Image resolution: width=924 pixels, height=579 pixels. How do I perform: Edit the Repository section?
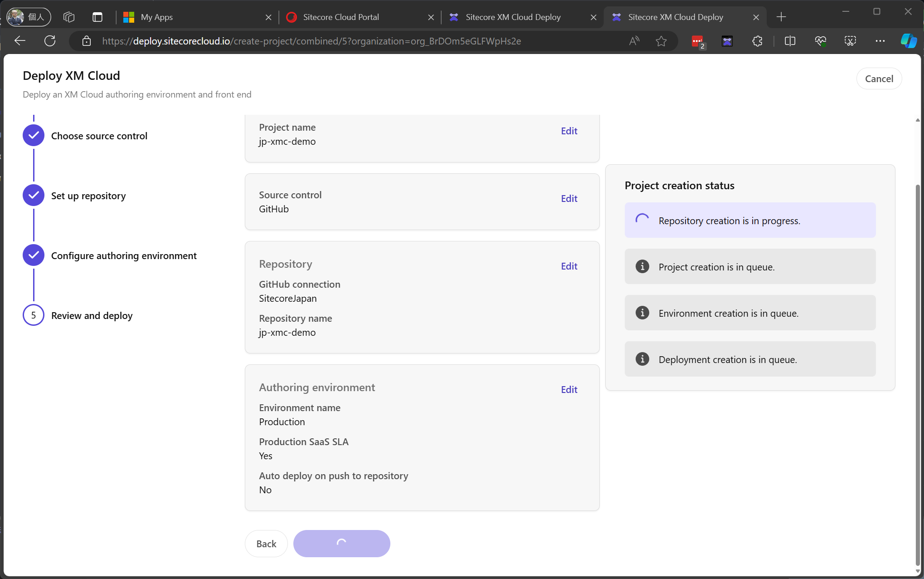click(569, 266)
